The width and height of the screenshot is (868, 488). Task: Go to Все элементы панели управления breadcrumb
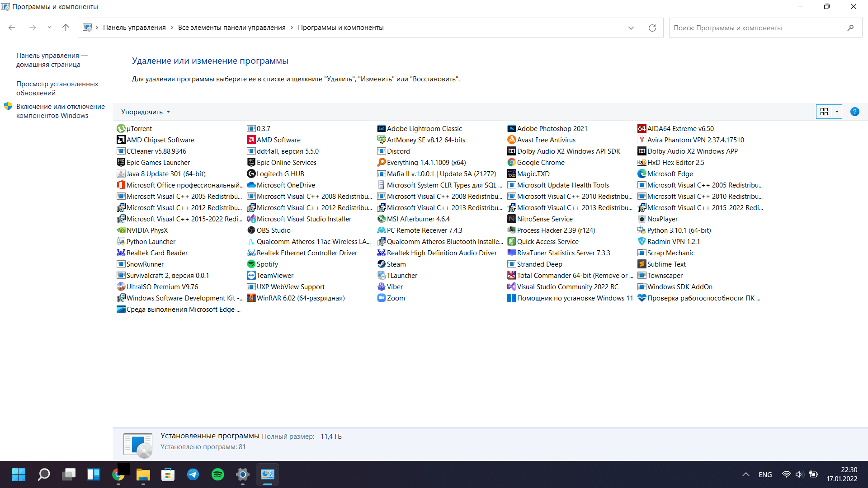[x=231, y=28]
